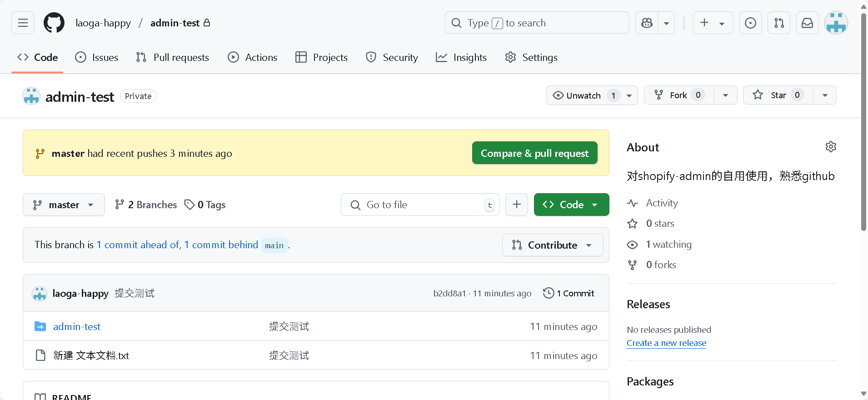Edit repository details with About gear icon
This screenshot has height=400, width=868.
(831, 147)
